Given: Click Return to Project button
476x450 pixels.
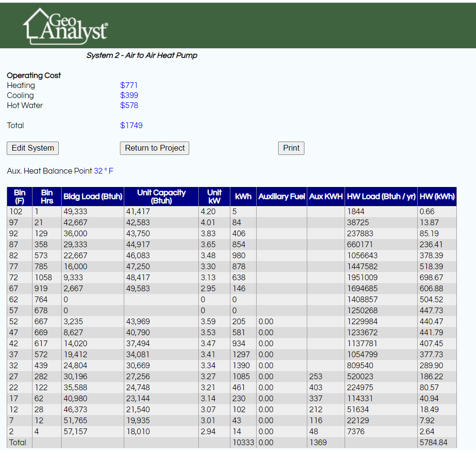Looking at the screenshot, I should coord(154,148).
